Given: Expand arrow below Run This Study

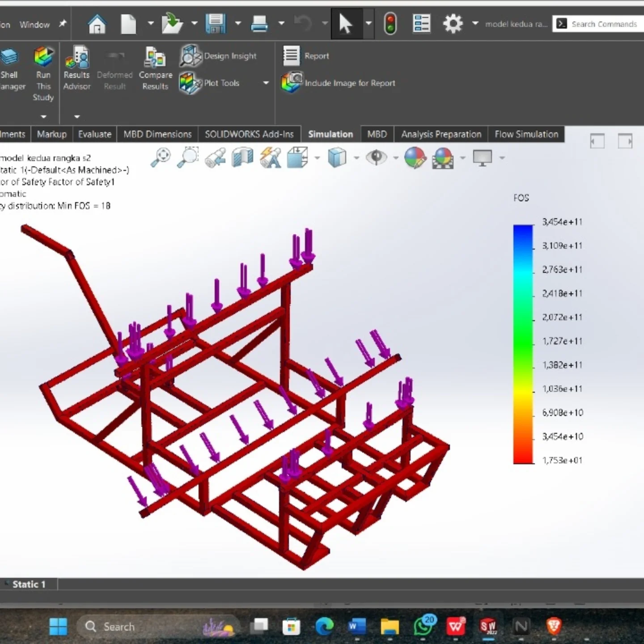Looking at the screenshot, I should click(43, 116).
